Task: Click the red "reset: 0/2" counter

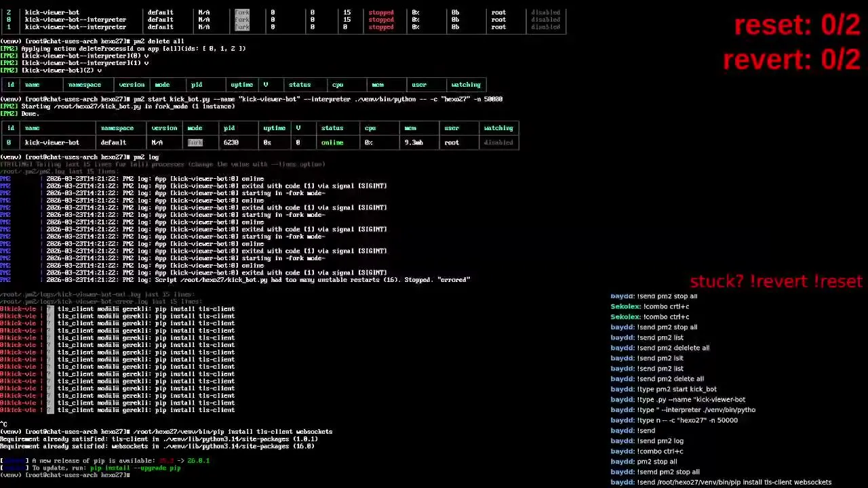Action: tap(797, 26)
